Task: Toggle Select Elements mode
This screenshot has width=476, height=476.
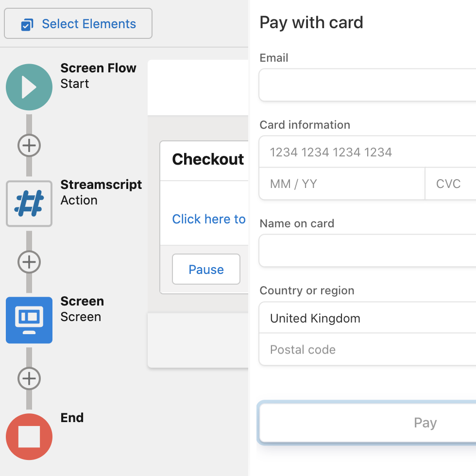Action: [x=78, y=23]
